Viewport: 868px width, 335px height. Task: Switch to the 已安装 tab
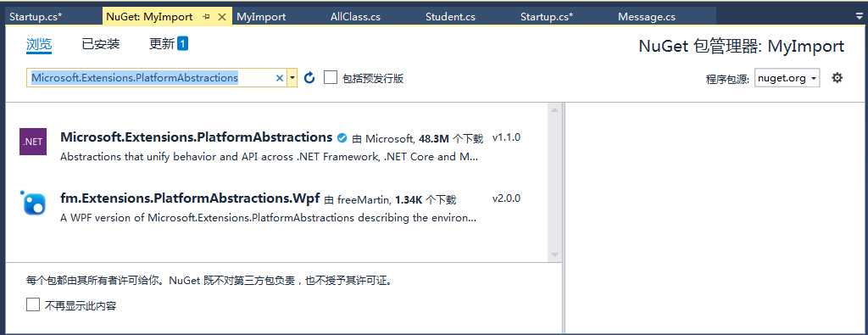click(101, 44)
